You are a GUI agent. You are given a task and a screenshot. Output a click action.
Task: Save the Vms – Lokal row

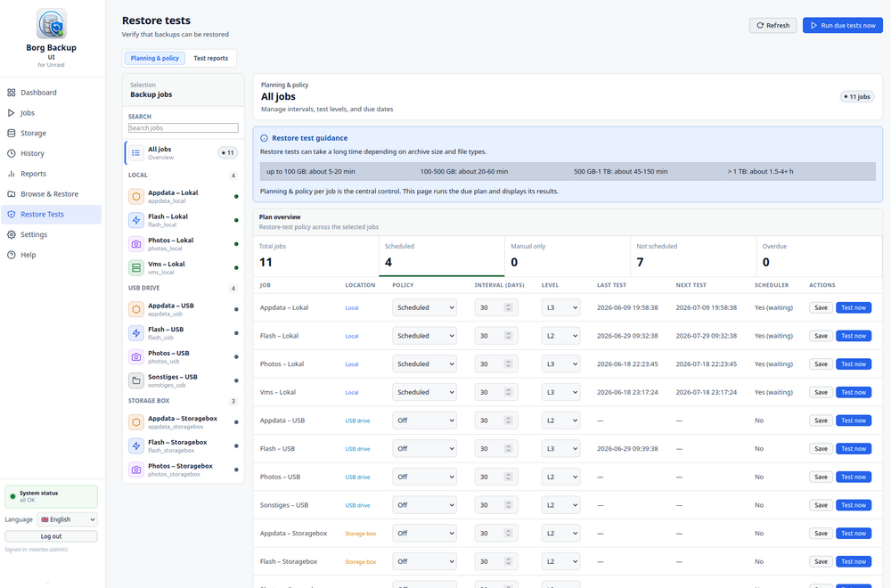[x=821, y=393]
